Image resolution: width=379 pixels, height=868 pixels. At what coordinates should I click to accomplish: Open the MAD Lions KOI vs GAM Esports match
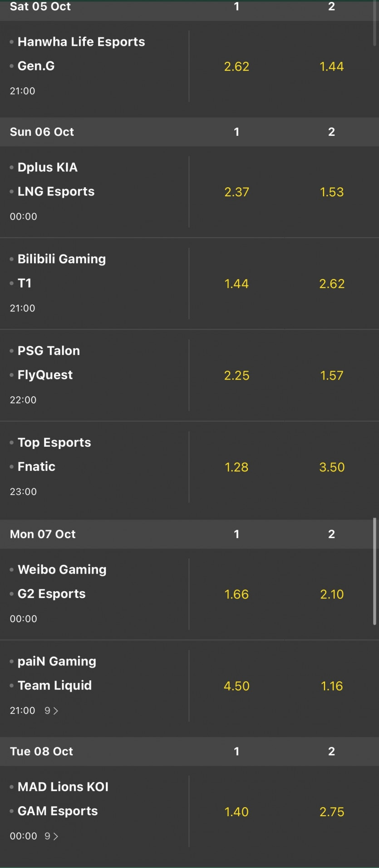pos(94,811)
